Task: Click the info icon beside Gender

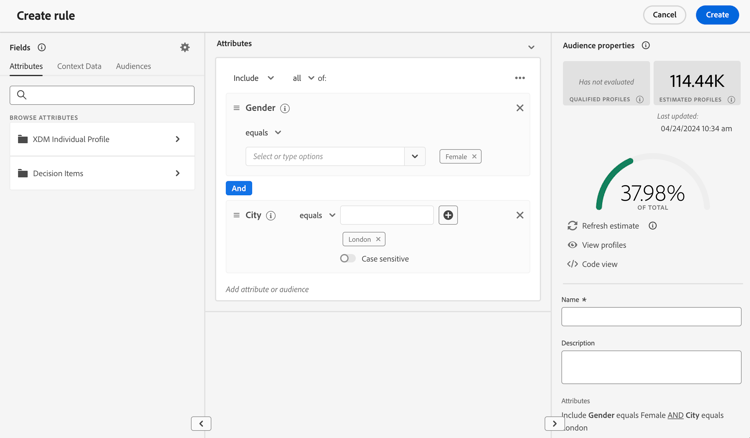Action: click(285, 109)
